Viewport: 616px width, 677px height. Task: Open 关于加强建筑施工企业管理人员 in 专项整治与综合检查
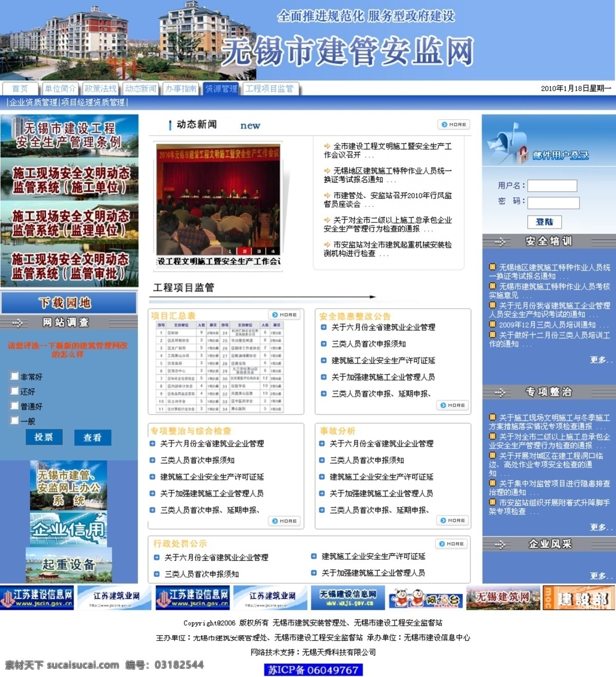(x=211, y=494)
